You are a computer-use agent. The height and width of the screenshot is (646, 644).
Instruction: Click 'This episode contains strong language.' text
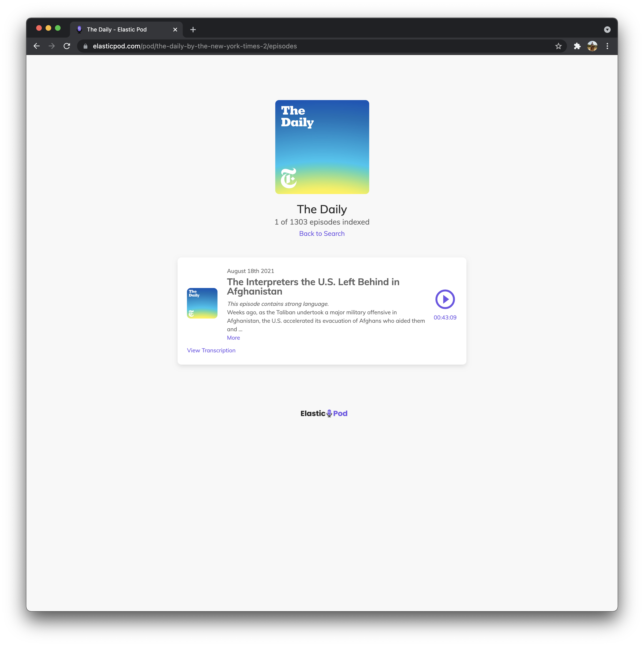[x=278, y=304]
